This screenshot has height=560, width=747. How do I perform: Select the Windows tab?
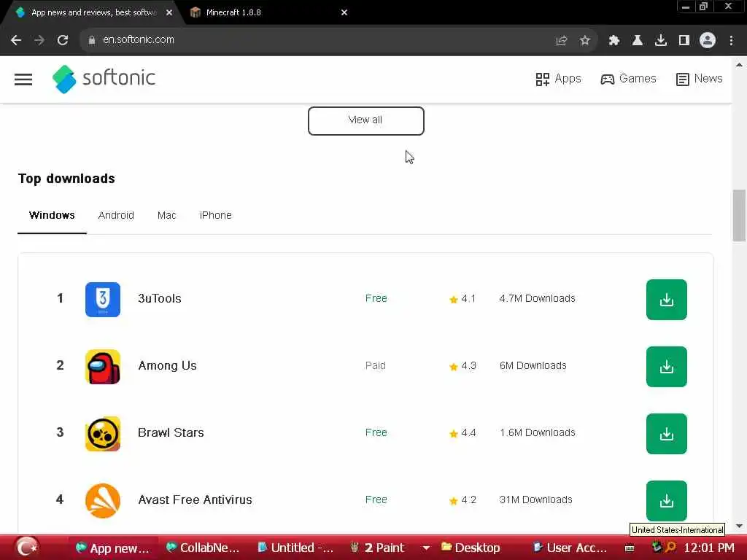(x=52, y=215)
